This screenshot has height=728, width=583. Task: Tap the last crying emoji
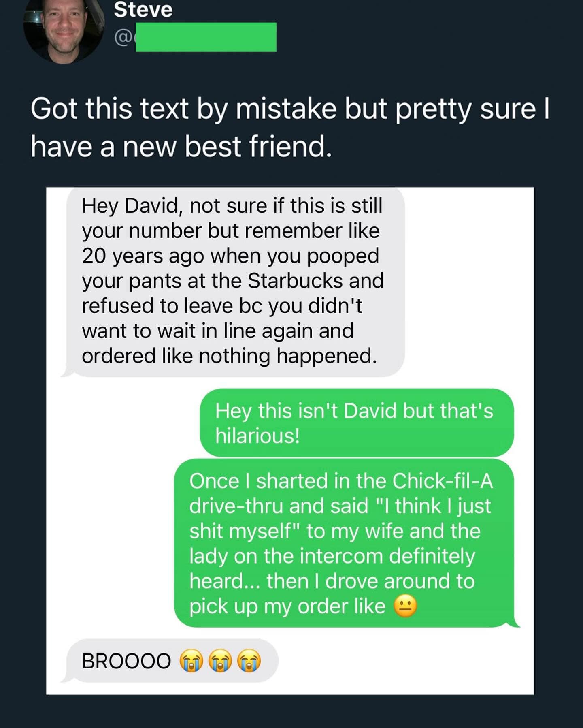tap(249, 661)
